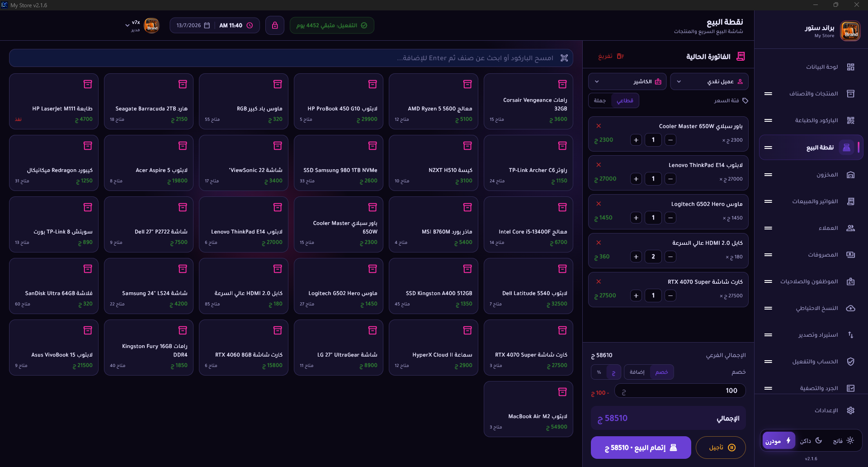Screen dimensions: 868x467
Task: Set discount type to currency ج
Action: tap(613, 372)
